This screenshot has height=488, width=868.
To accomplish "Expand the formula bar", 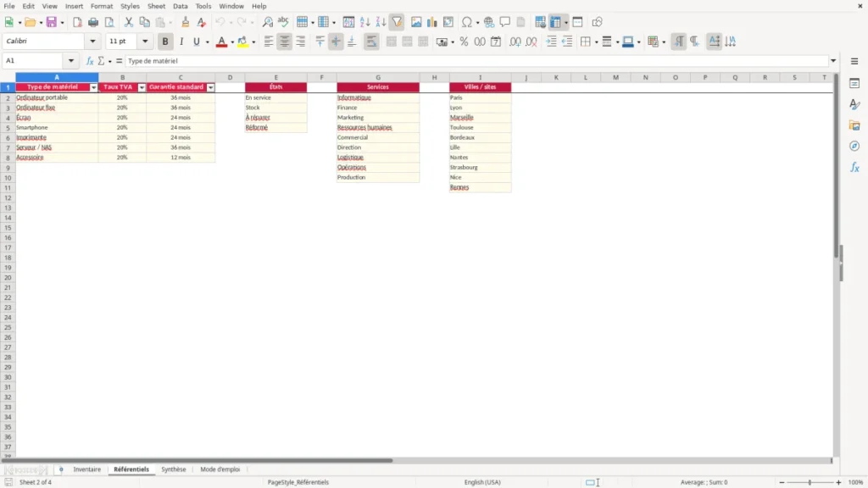I will [833, 61].
